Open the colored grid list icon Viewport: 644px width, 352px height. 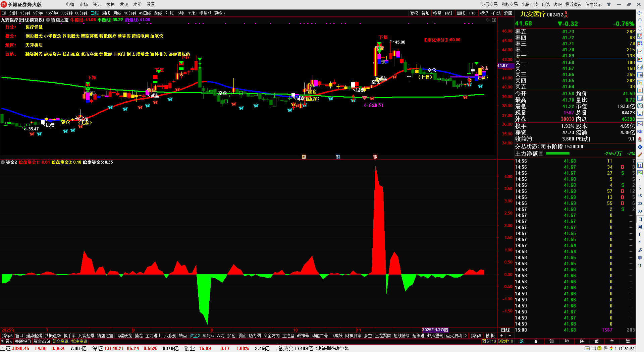(x=640, y=44)
